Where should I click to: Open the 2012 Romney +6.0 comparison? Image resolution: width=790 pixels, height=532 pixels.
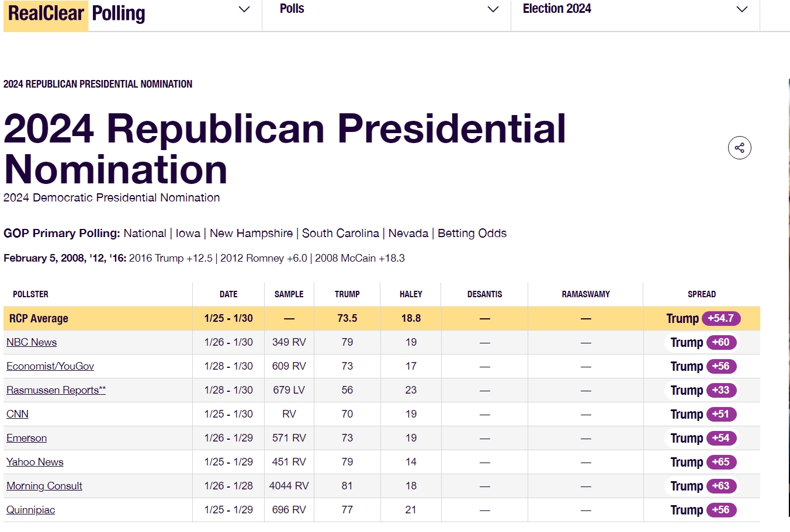pos(264,258)
